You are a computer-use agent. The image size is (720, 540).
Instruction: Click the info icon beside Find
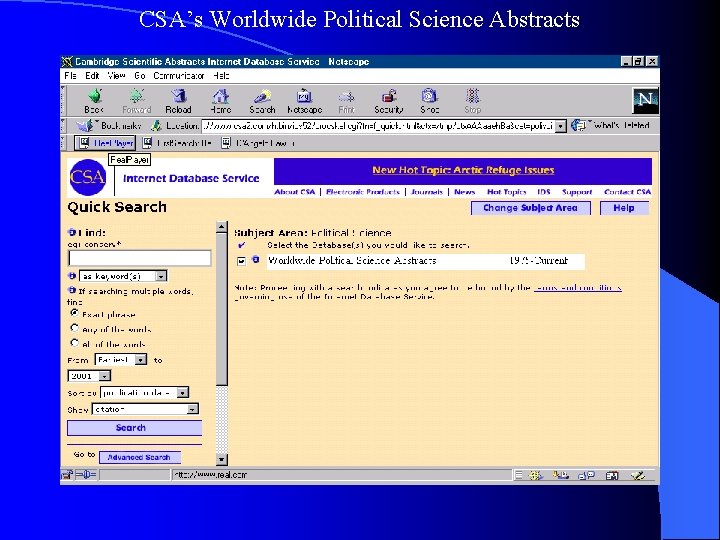tap(72, 232)
